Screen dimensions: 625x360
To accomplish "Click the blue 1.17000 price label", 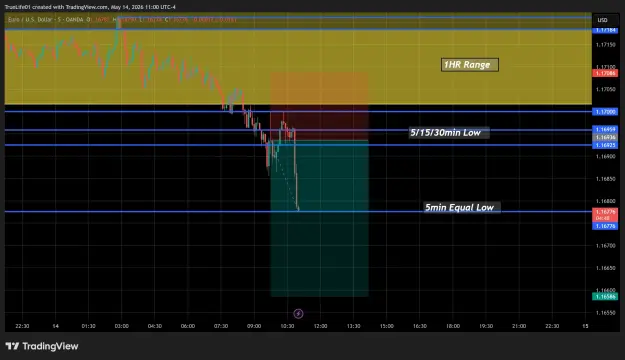I will pos(605,112).
